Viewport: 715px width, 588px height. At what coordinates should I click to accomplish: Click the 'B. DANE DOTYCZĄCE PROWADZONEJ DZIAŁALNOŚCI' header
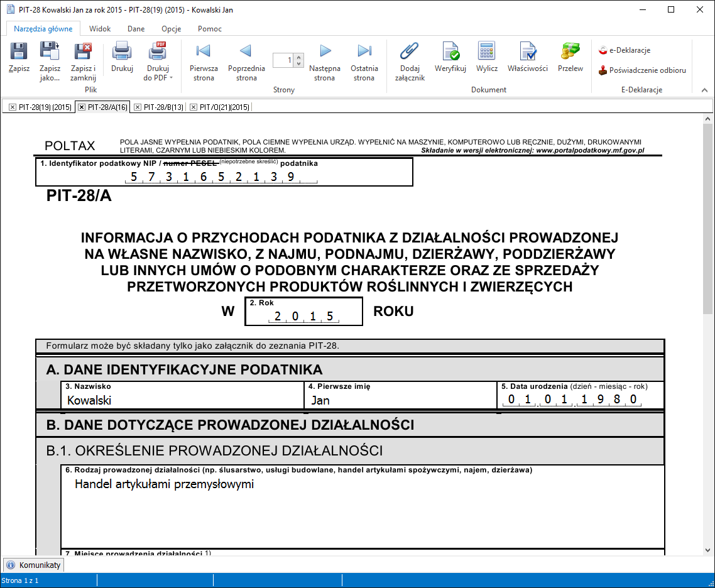(231, 425)
